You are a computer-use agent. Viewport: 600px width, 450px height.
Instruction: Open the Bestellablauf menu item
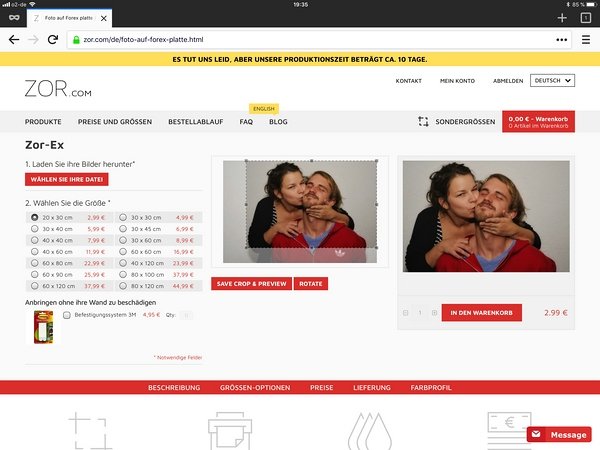tap(196, 122)
